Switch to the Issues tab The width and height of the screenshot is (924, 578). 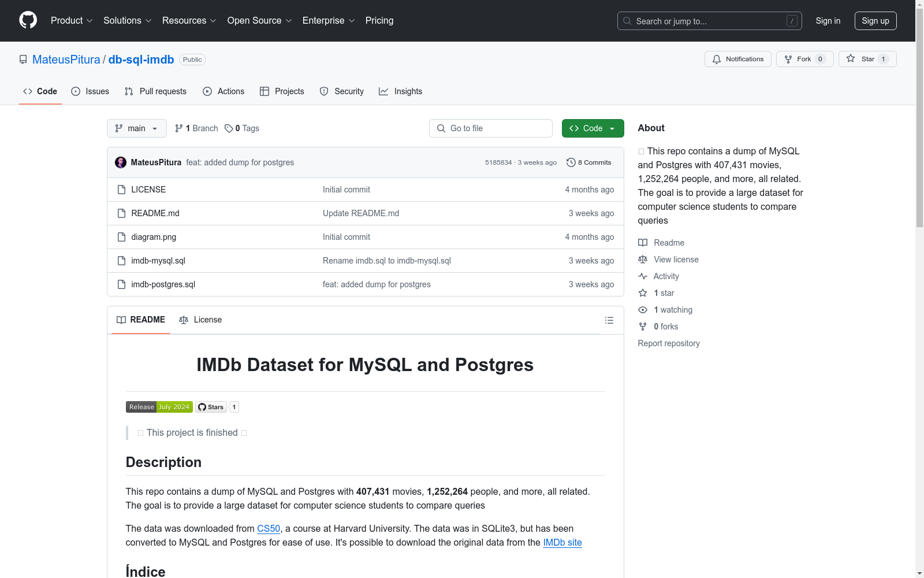tap(90, 91)
